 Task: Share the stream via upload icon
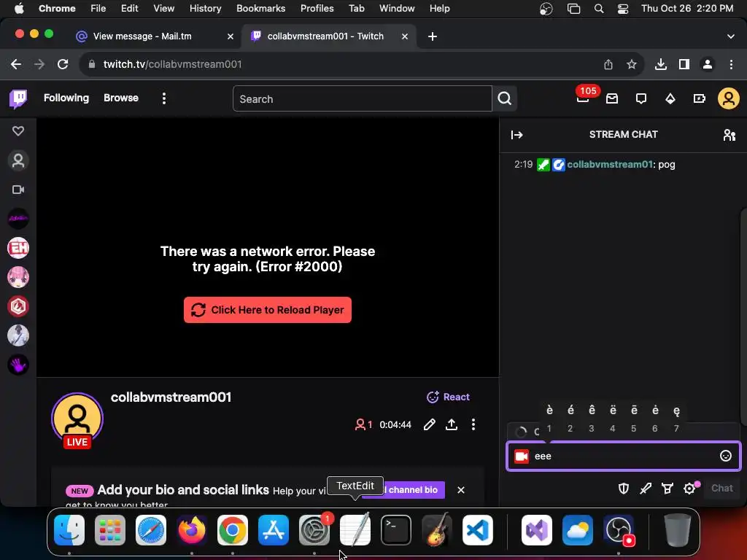point(452,425)
